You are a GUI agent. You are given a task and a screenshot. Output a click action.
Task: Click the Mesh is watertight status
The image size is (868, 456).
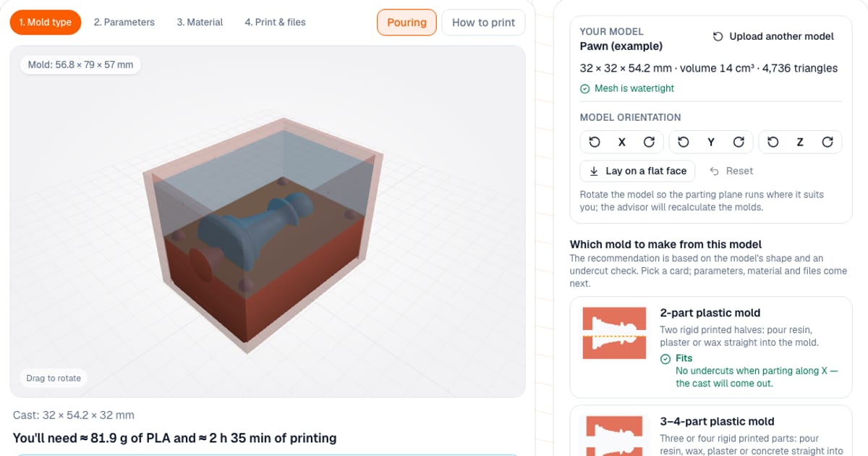627,88
